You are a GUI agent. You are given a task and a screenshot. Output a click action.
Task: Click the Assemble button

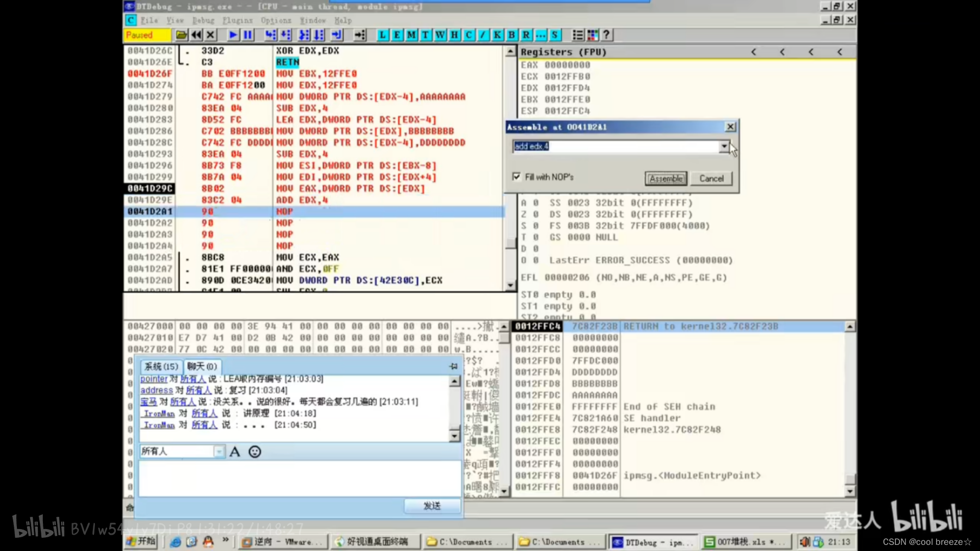point(666,179)
